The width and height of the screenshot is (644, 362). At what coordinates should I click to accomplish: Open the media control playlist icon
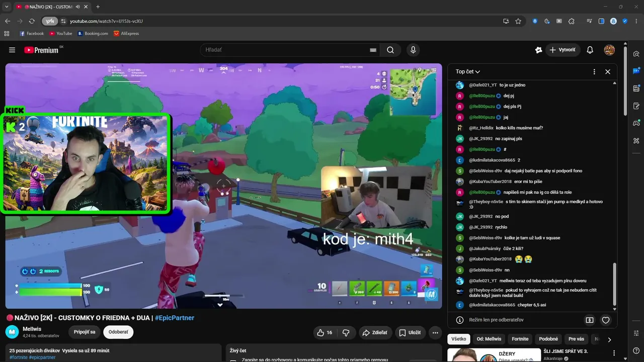pyautogui.click(x=589, y=21)
